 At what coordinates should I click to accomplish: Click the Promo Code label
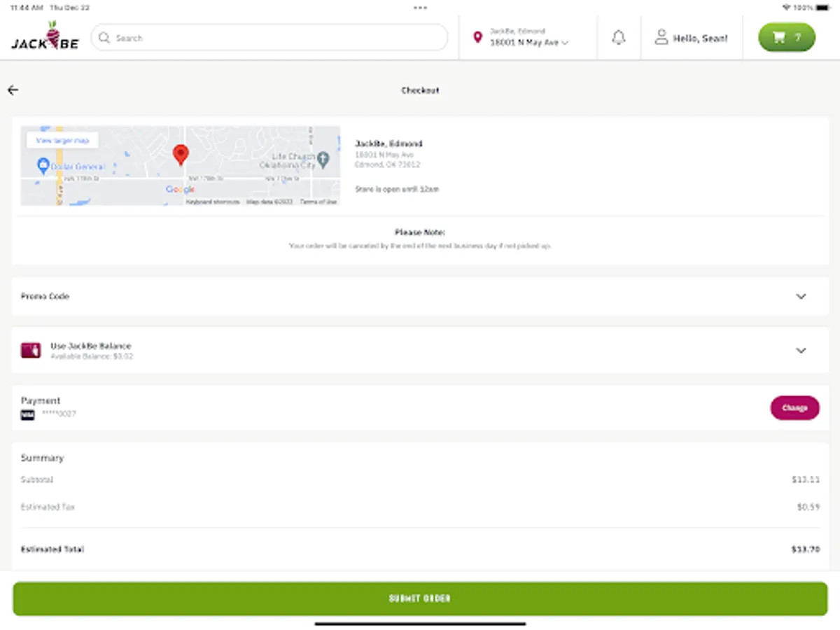coord(45,297)
